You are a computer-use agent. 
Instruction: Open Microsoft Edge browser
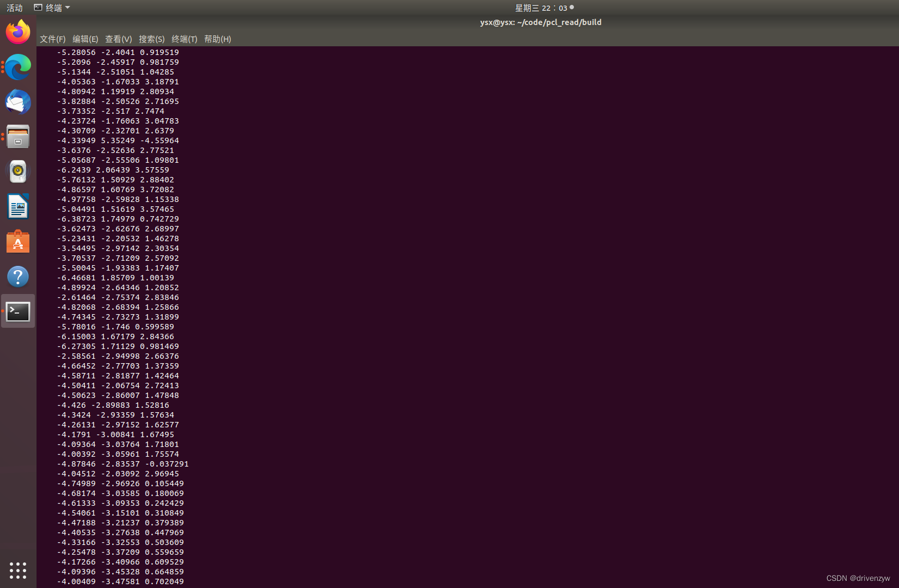click(18, 67)
